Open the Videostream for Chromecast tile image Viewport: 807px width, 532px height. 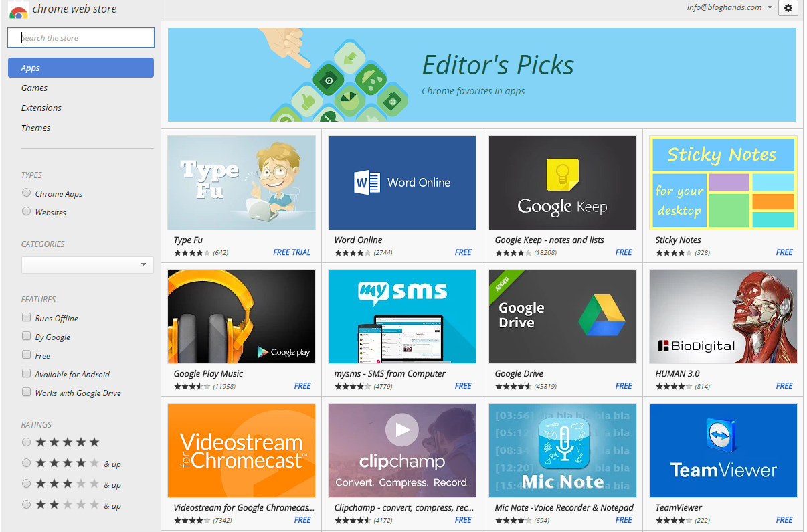pos(242,450)
